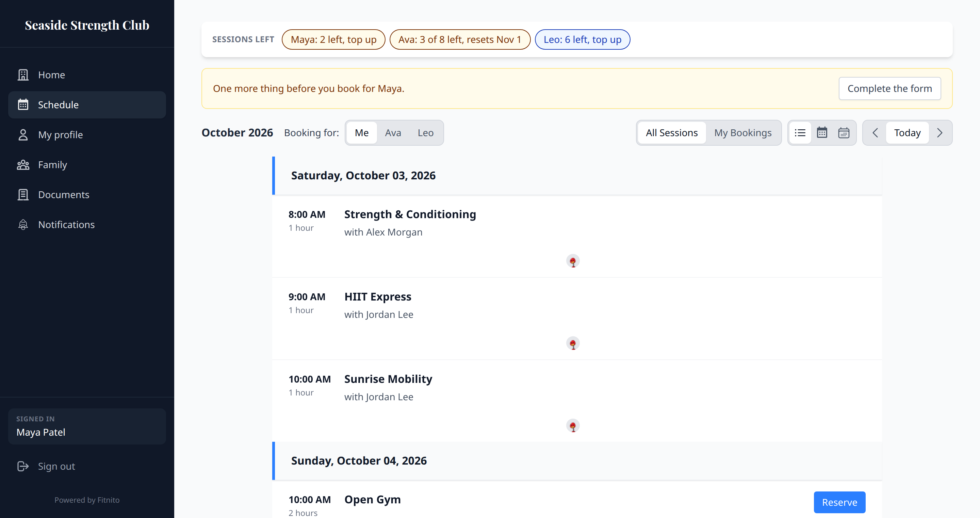Show All Sessions filter
The image size is (980, 518).
671,132
